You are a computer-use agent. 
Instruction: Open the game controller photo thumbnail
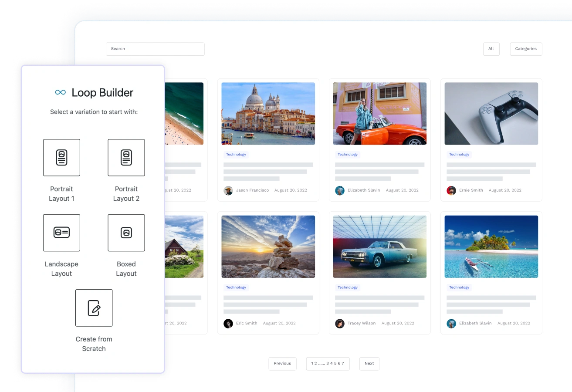491,114
